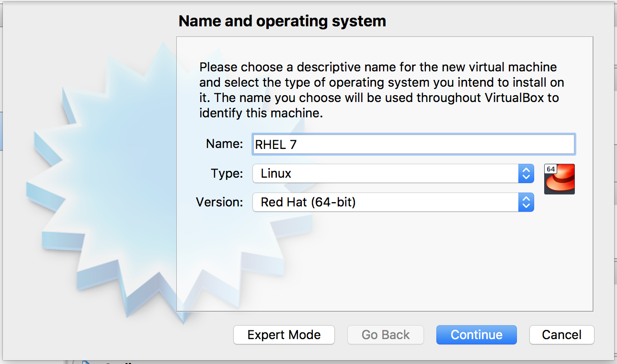Switch to Expert Mode

pos(284,335)
